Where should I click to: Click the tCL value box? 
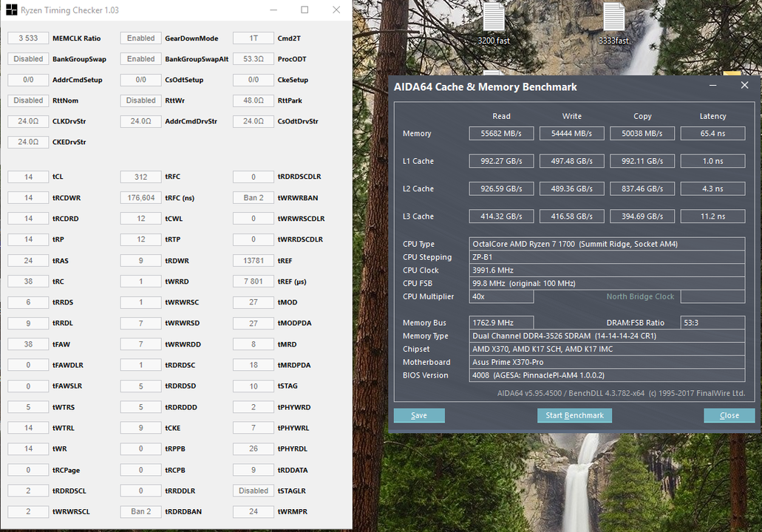pyautogui.click(x=28, y=177)
